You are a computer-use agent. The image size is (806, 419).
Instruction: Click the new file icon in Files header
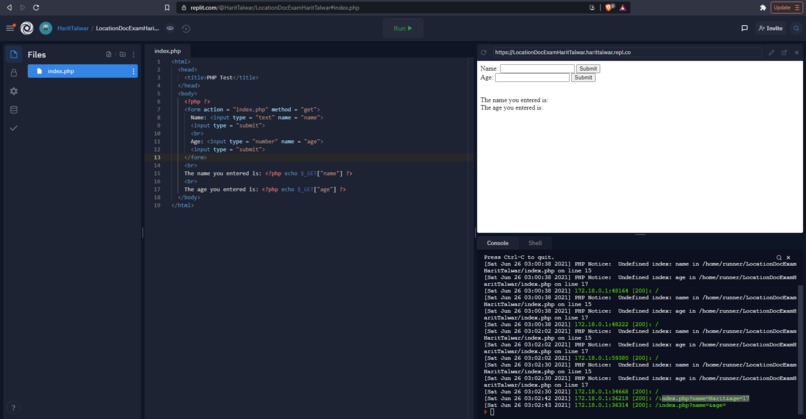tap(108, 54)
